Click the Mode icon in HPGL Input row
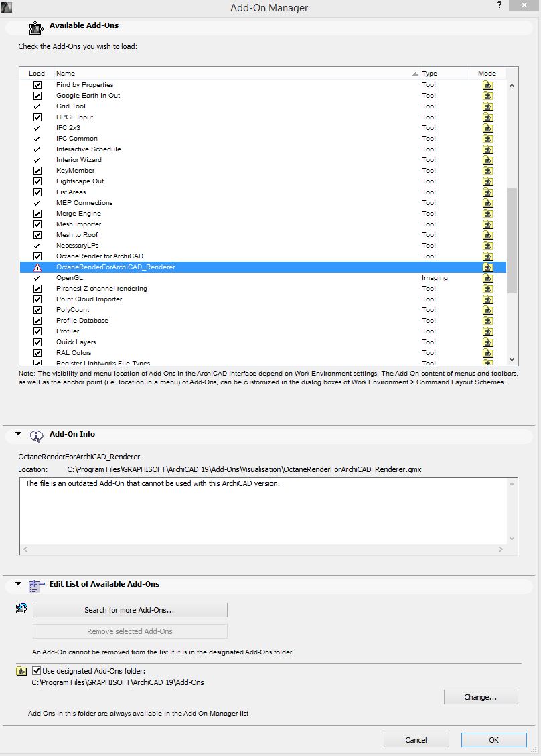The height and width of the screenshot is (756, 541). pos(488,117)
